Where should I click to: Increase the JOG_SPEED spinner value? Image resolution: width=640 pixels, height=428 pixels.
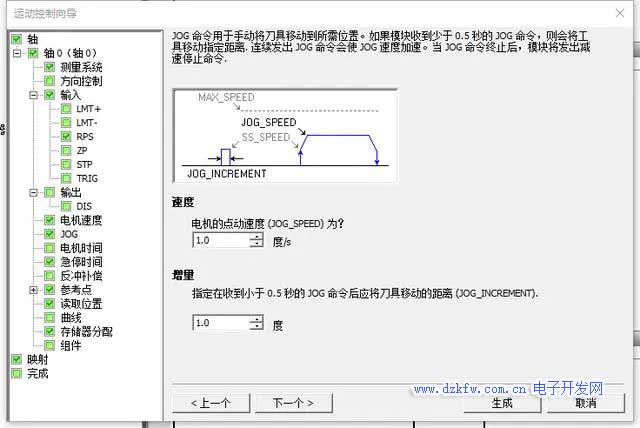(257, 237)
